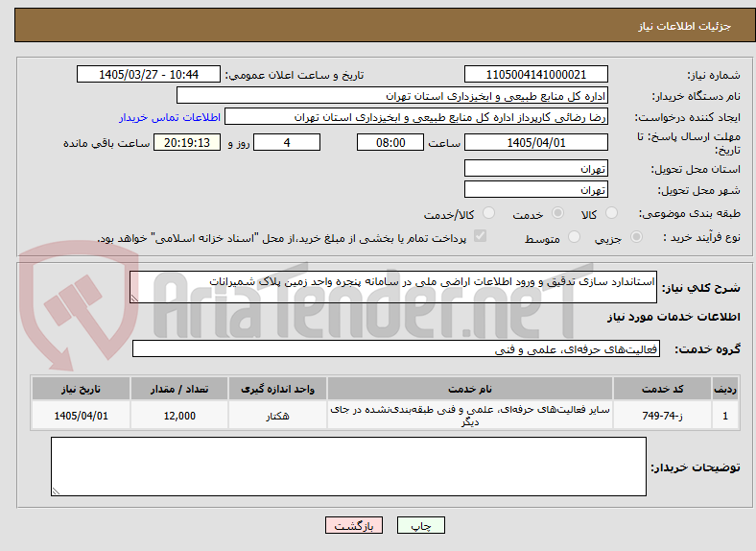
Task: Click the نوع فرآیند خرید label
Action: tap(702, 237)
